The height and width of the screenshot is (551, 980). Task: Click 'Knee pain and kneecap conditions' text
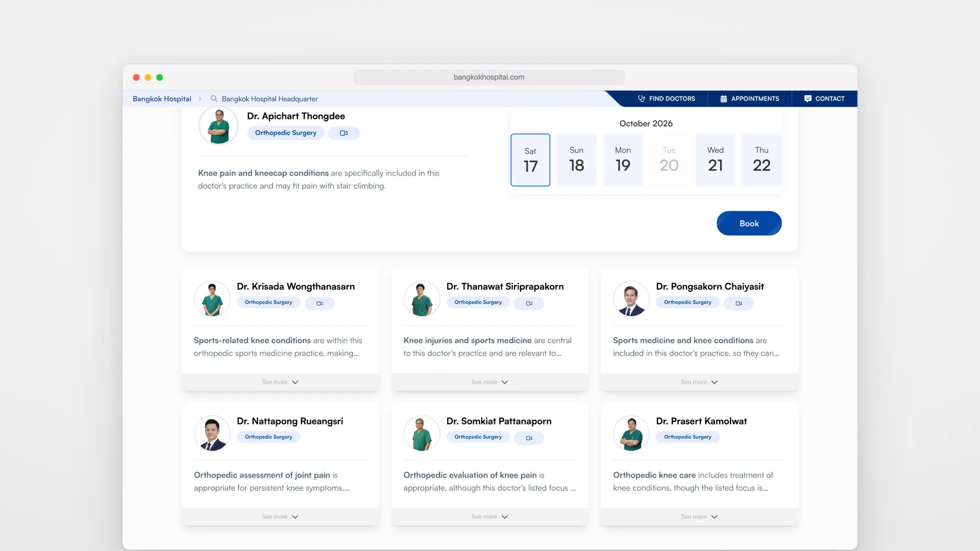click(263, 173)
